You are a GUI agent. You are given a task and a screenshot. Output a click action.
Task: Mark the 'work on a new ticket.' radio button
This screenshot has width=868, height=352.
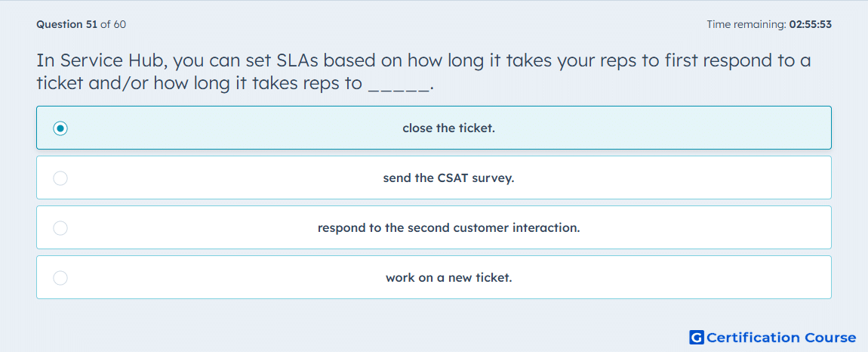pyautogui.click(x=60, y=278)
